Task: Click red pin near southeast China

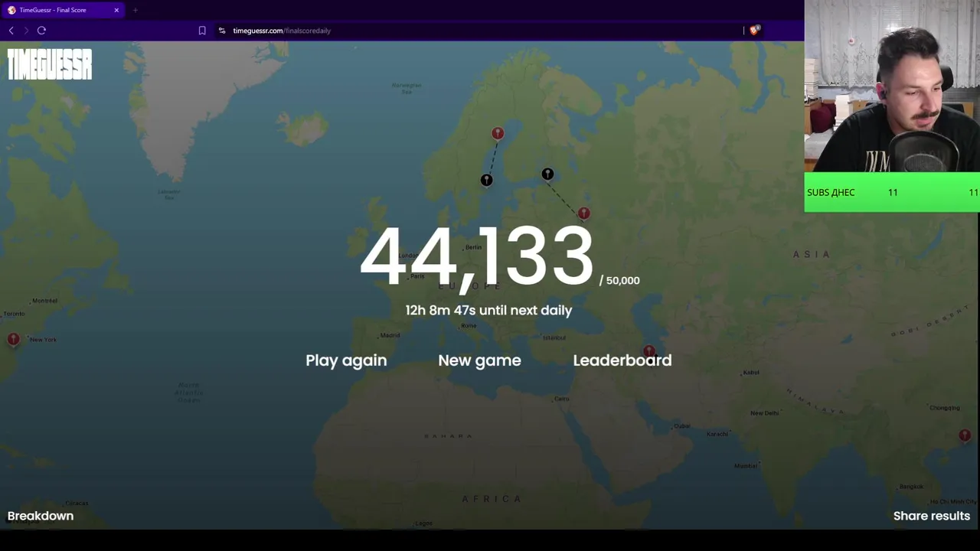Action: (965, 436)
